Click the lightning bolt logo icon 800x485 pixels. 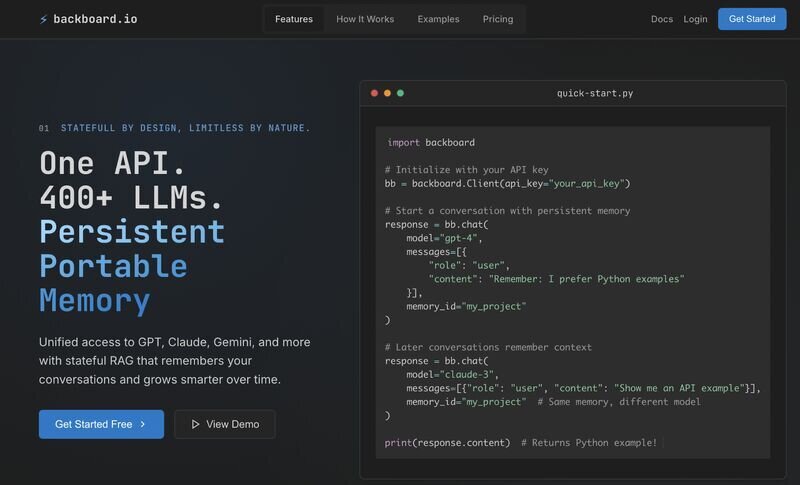(44, 19)
